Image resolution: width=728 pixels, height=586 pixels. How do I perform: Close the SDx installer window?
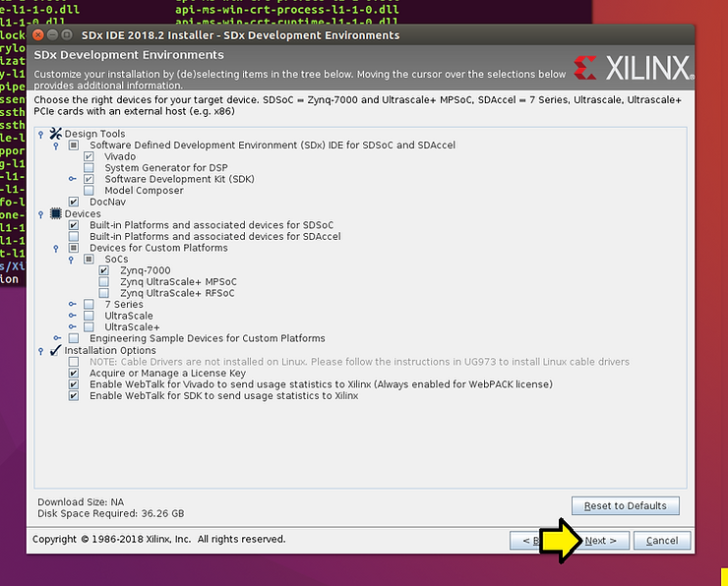[38, 34]
